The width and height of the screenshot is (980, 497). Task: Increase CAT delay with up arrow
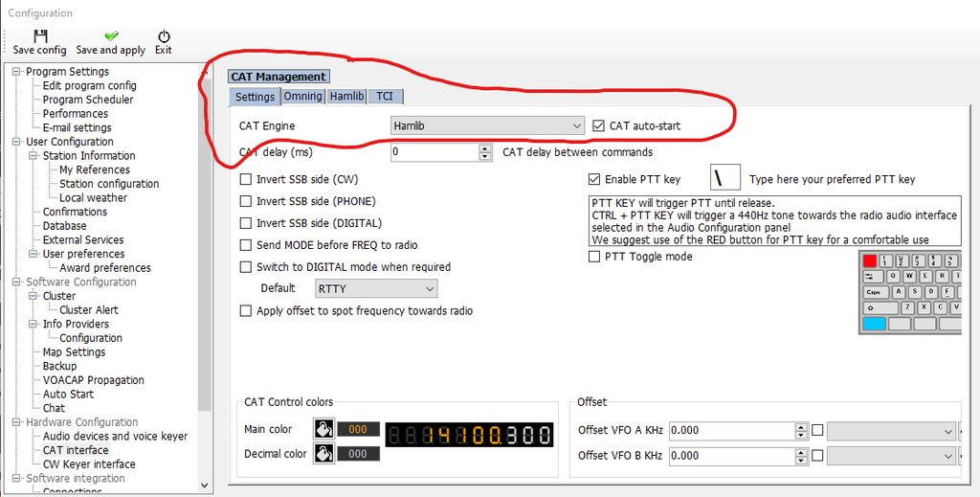click(x=485, y=148)
